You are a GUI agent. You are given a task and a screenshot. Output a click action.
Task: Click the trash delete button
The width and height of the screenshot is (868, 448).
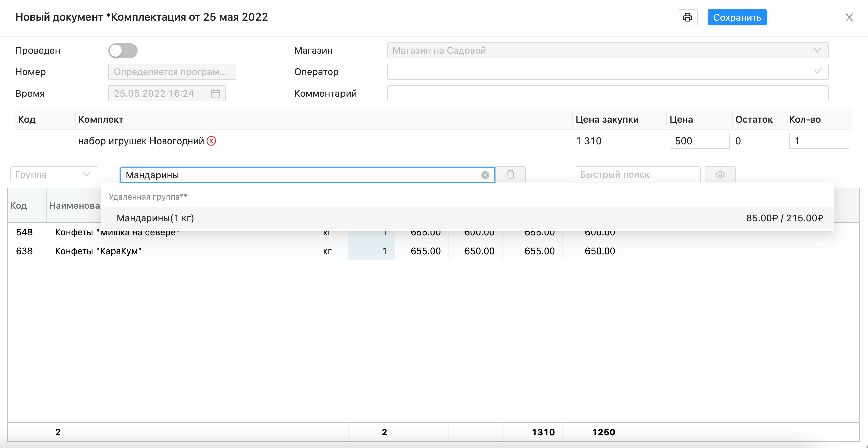pos(510,175)
